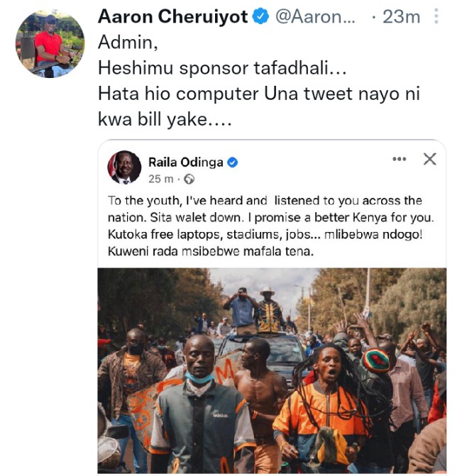Open the 25 m post timestamp
462x476 pixels.
click(160, 179)
